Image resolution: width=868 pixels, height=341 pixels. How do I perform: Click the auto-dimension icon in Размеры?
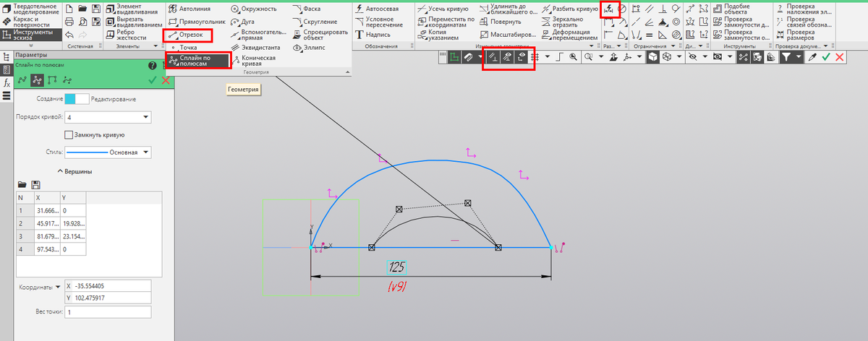pos(609,9)
